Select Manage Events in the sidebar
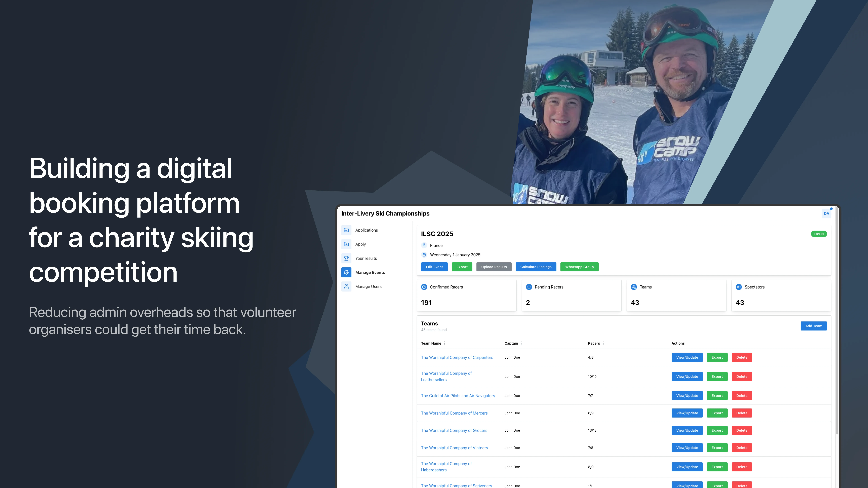Screen dimensions: 868x488 click(370, 272)
